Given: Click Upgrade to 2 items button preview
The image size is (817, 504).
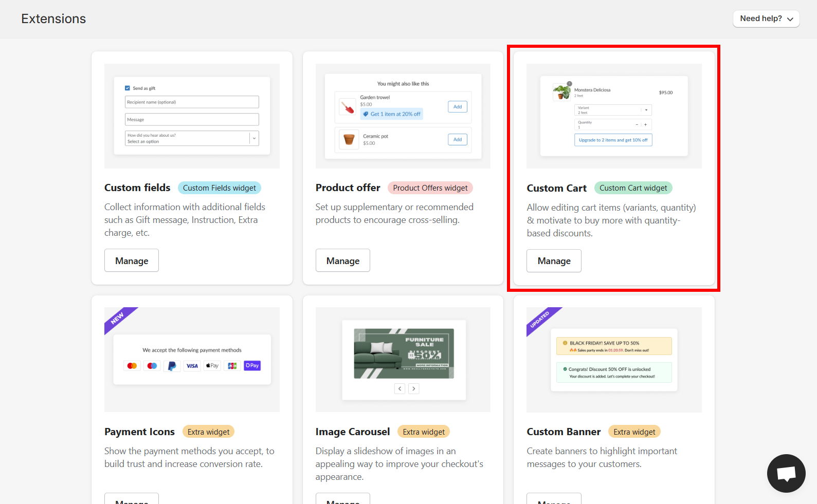Looking at the screenshot, I should click(x=613, y=140).
